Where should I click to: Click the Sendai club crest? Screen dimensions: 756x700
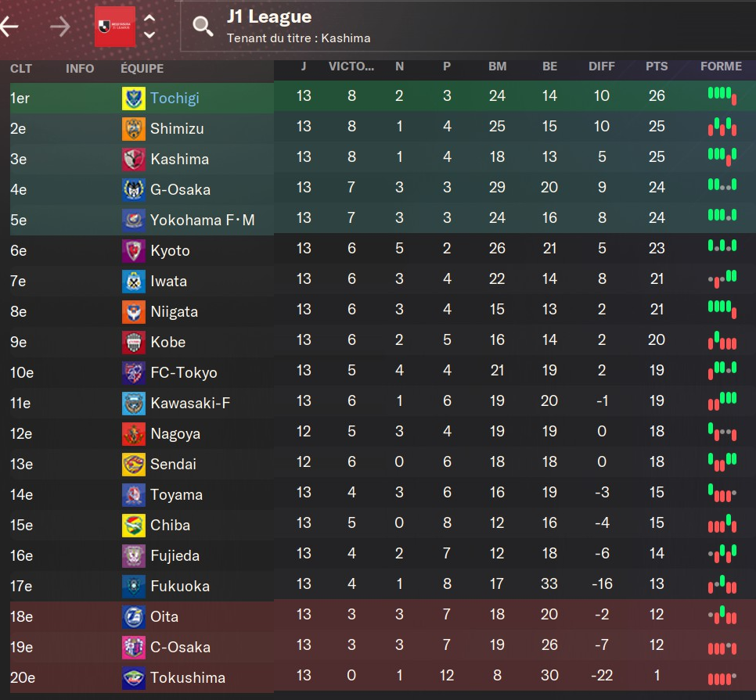tap(133, 464)
